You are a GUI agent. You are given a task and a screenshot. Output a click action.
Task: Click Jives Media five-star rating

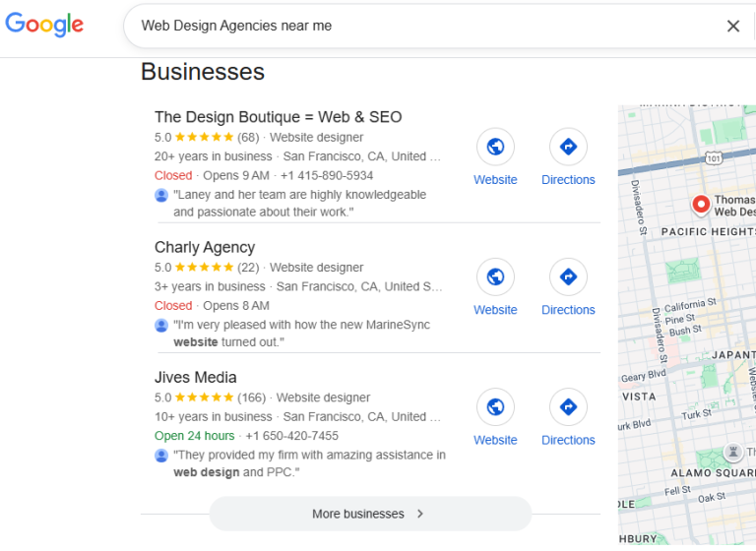205,398
